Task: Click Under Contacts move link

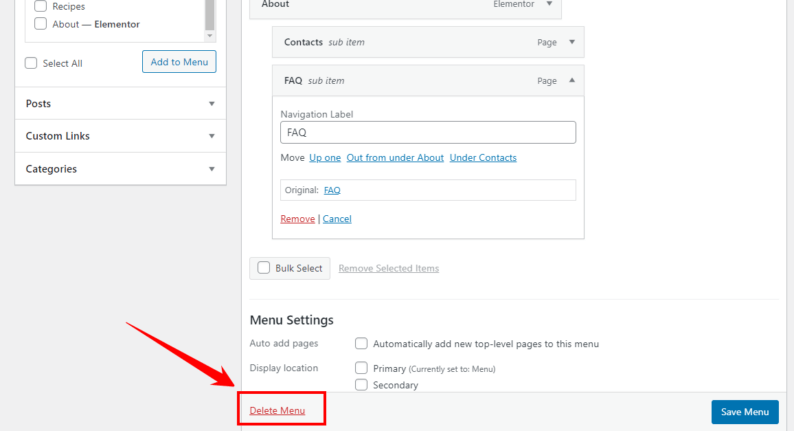Action: click(x=483, y=158)
